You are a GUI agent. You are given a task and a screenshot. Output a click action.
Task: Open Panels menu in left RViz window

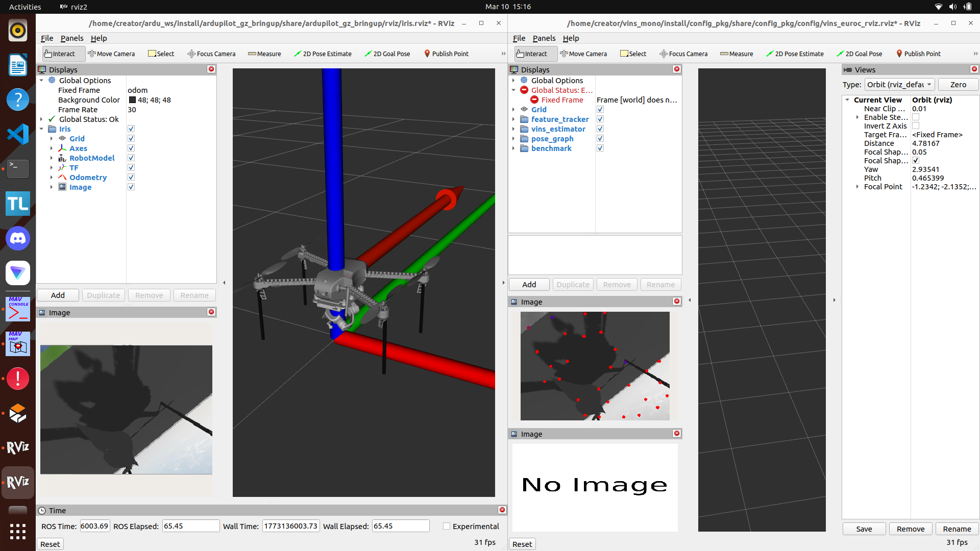[71, 38]
